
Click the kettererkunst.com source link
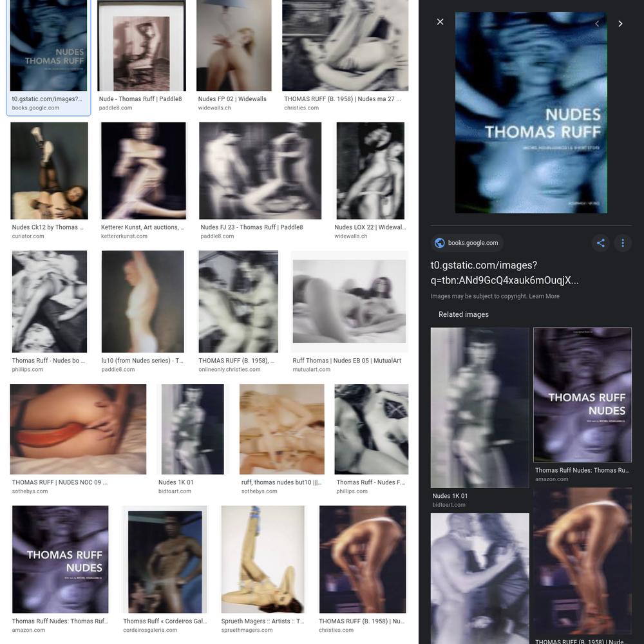pyautogui.click(x=124, y=236)
